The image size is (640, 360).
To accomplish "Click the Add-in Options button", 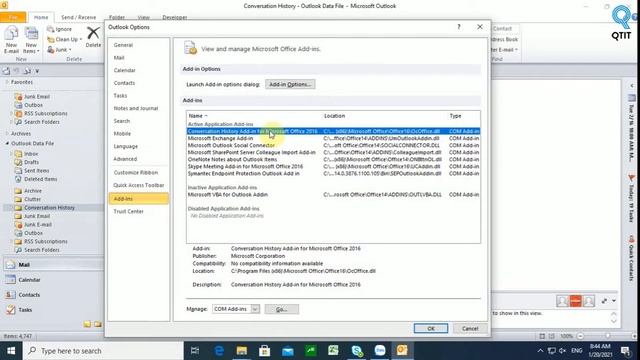I will coord(290,84).
